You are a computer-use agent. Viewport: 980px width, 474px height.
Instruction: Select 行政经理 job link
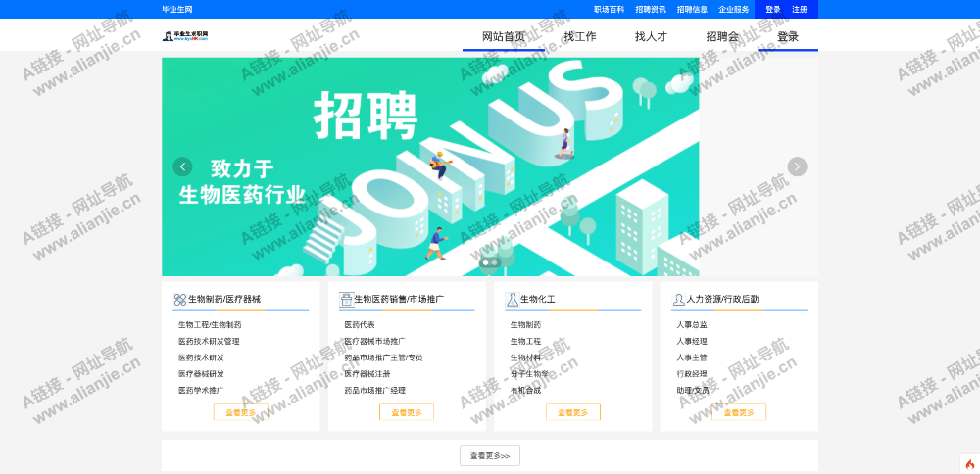point(692,374)
